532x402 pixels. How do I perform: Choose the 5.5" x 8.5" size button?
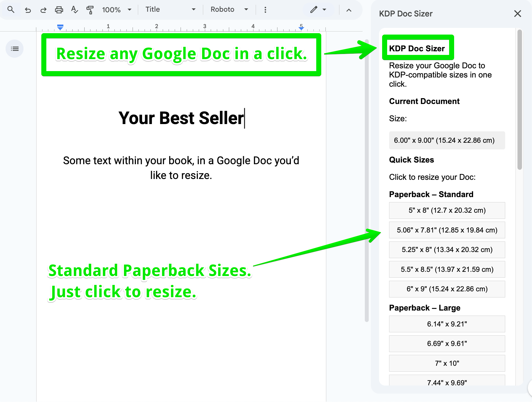(447, 269)
